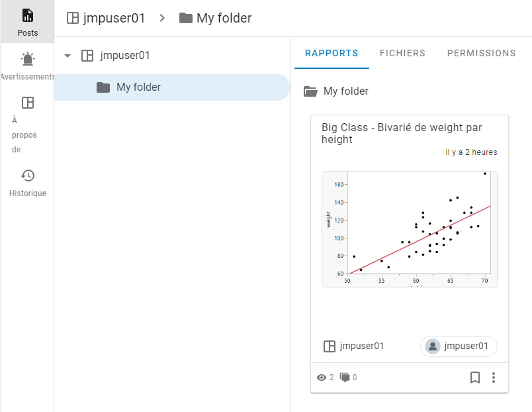
Task: Click the views eye icon on the card
Action: point(322,378)
